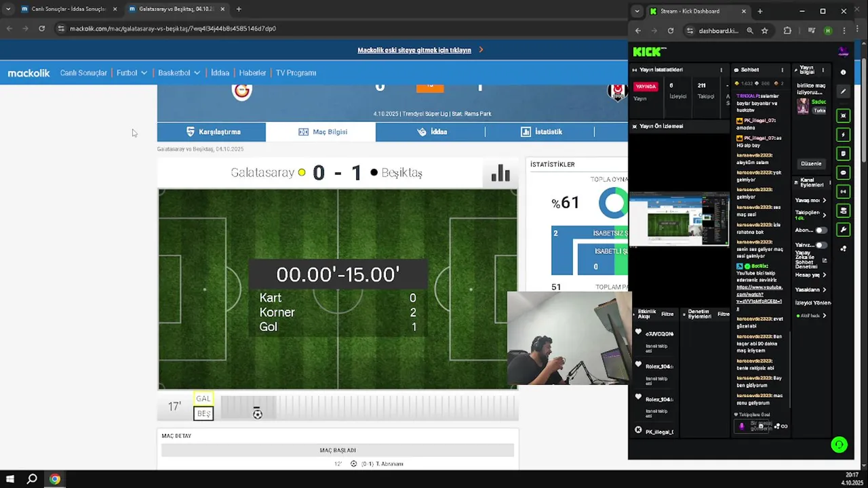Viewport: 868px width, 488px height.
Task: Open the Kick sidebar info icon
Action: (843, 72)
